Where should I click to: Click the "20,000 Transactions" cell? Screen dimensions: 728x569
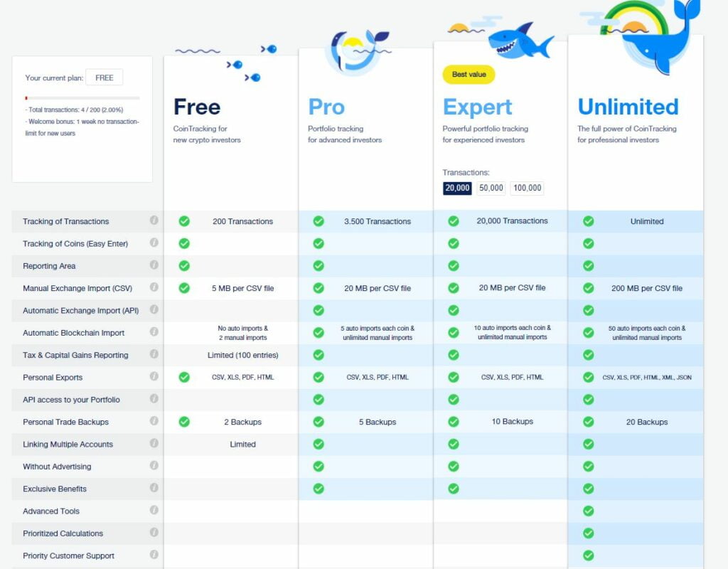[512, 221]
